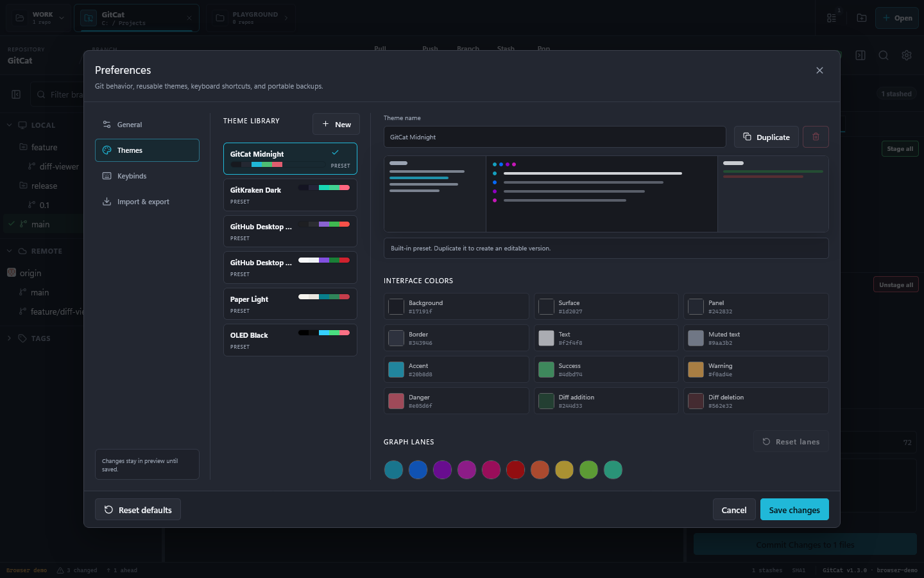
Task: Close the Preferences dialog with X
Action: point(819,70)
